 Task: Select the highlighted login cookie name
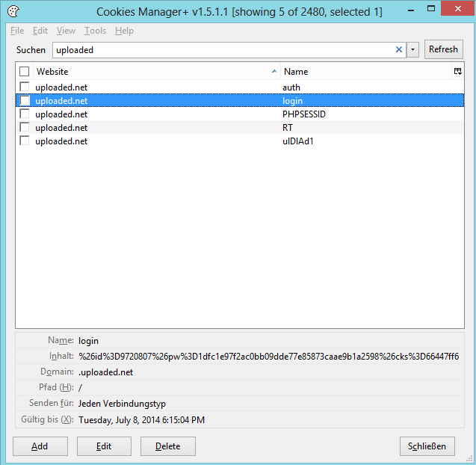tap(292, 101)
